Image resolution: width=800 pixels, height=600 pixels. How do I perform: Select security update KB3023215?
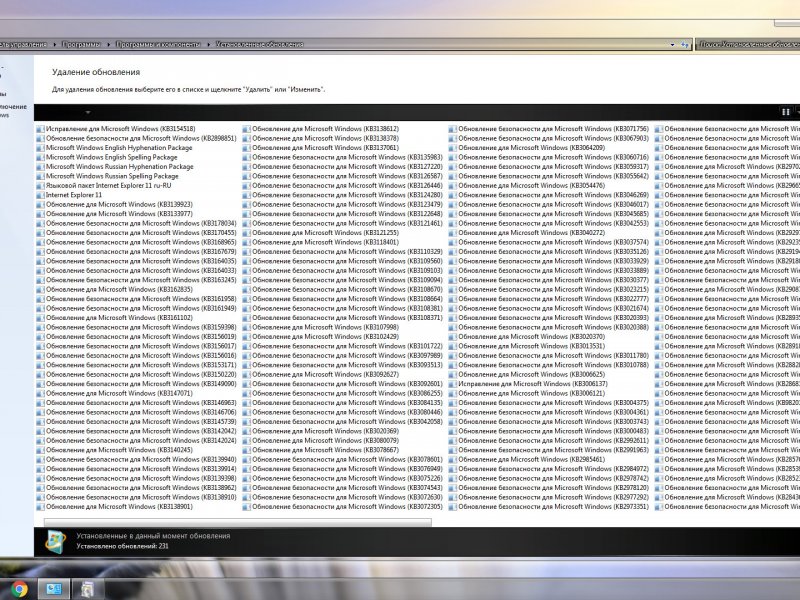(x=549, y=289)
